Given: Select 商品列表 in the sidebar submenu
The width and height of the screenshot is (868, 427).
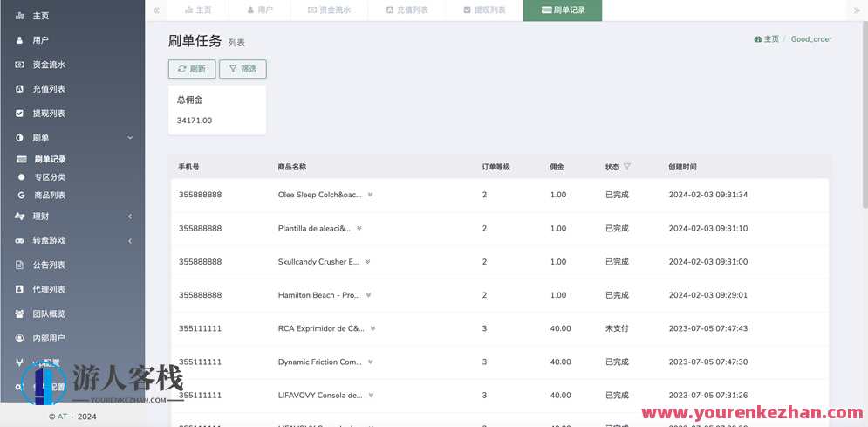Looking at the screenshot, I should [x=50, y=196].
